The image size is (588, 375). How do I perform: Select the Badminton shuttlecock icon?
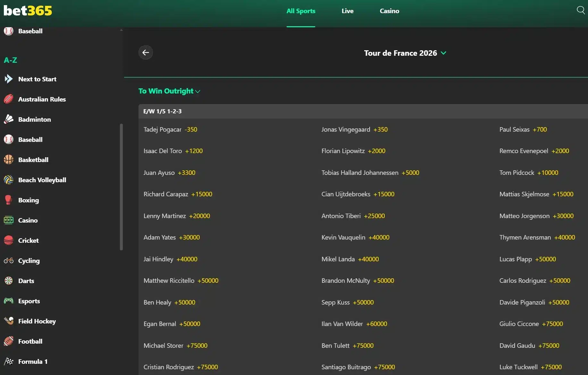coord(9,119)
